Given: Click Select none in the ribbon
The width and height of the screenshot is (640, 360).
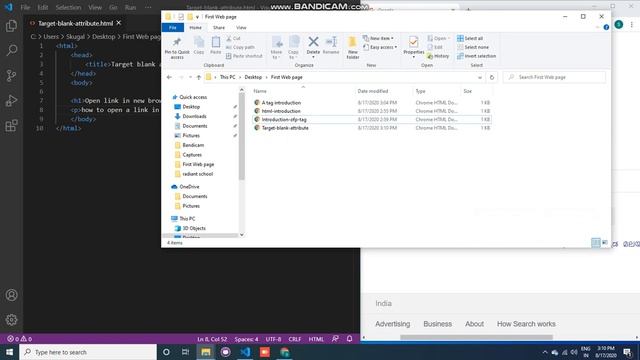Looking at the screenshot, I should click(473, 47).
